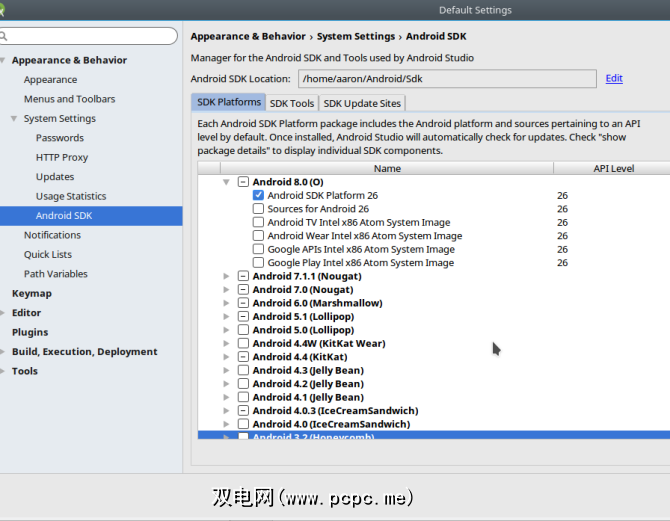Open the Appearance settings page

pos(50,79)
